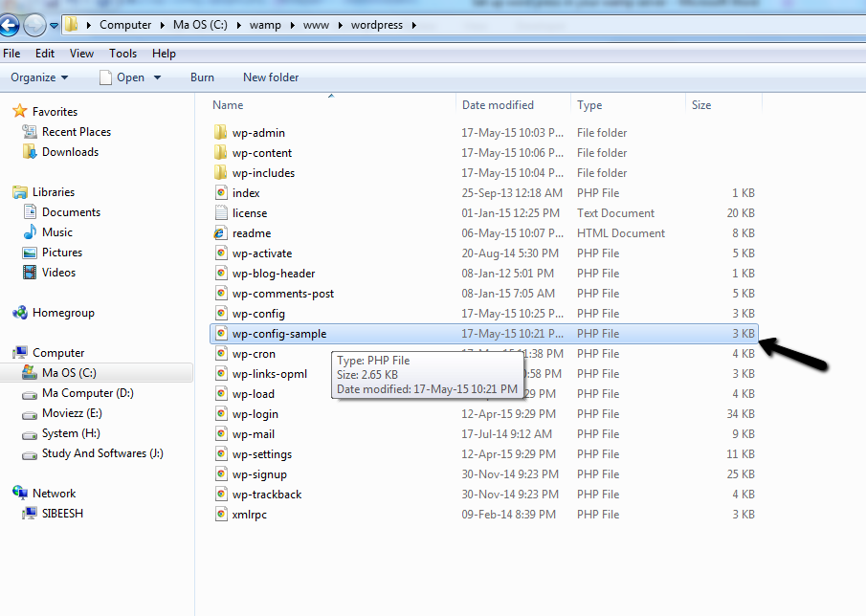
Task: Select the wp-mail file name
Action: (253, 434)
